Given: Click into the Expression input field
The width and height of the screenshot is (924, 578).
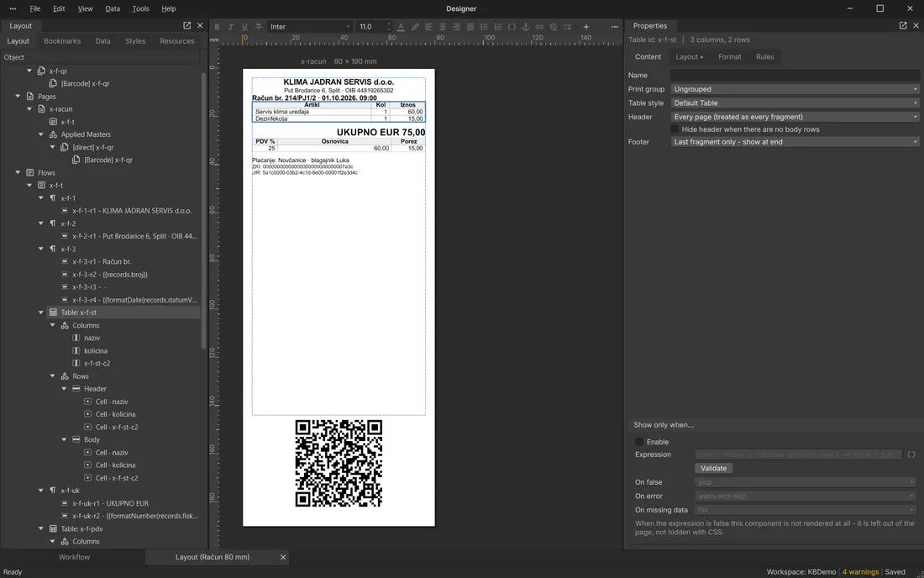Looking at the screenshot, I should point(799,455).
